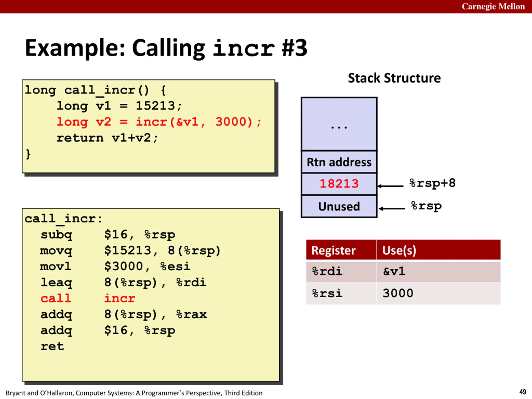
Task: Select the line 'return v1+v2;'
Action: 107,138
